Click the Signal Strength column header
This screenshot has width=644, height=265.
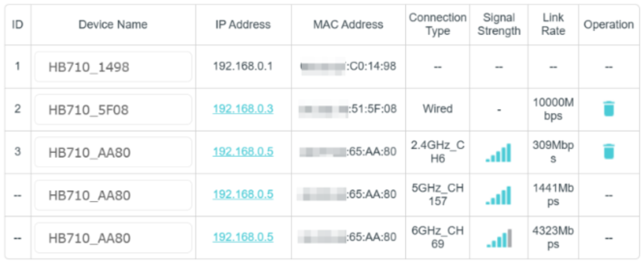tap(498, 25)
